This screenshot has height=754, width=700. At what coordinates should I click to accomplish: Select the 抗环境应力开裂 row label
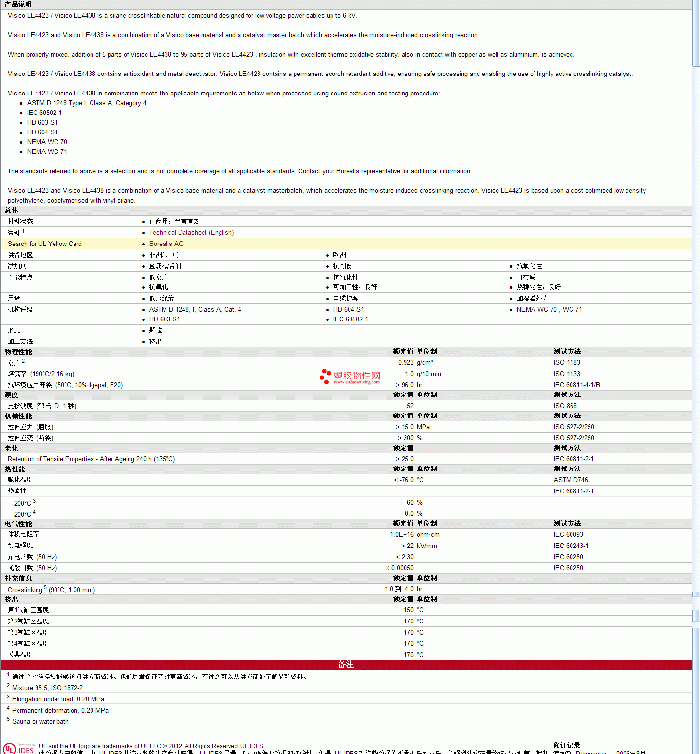(x=65, y=385)
